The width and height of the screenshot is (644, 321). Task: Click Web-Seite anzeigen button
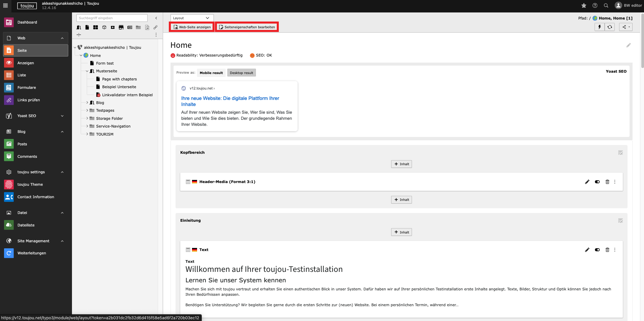pyautogui.click(x=192, y=27)
